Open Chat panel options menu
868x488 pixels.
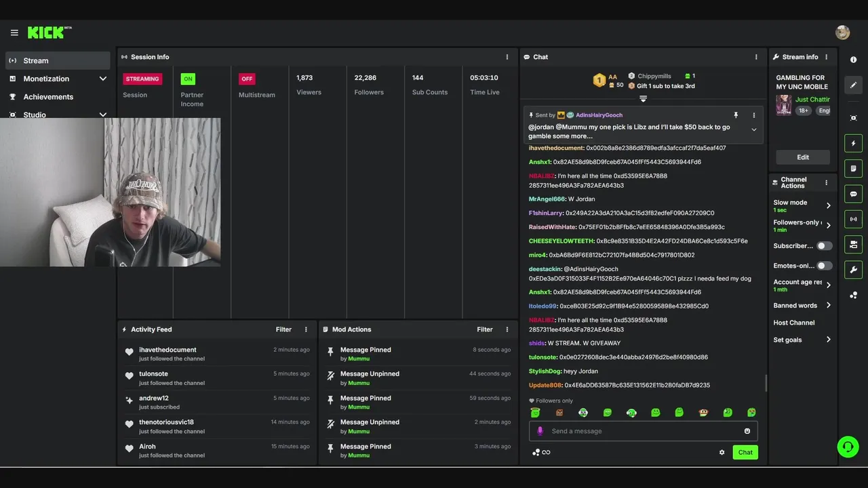[x=756, y=57]
